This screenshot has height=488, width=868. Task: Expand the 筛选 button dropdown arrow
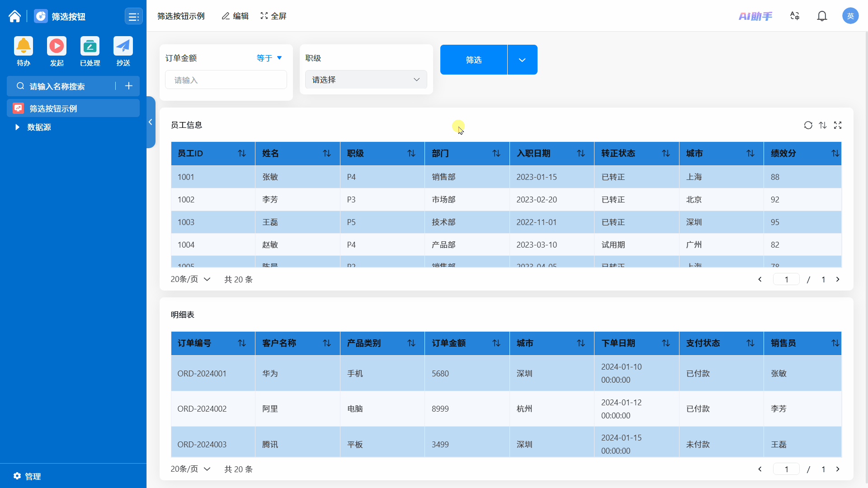point(522,60)
